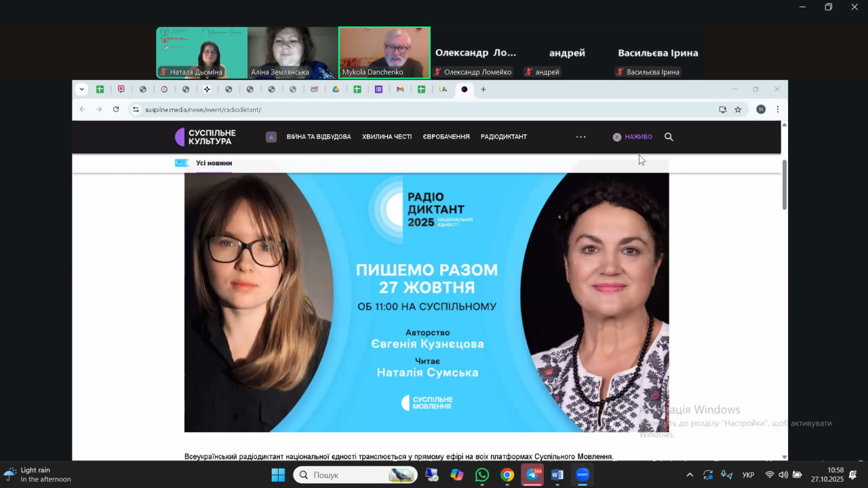The height and width of the screenshot is (488, 868).
Task: Open Microsoft Word from the taskbar
Action: pos(557,475)
